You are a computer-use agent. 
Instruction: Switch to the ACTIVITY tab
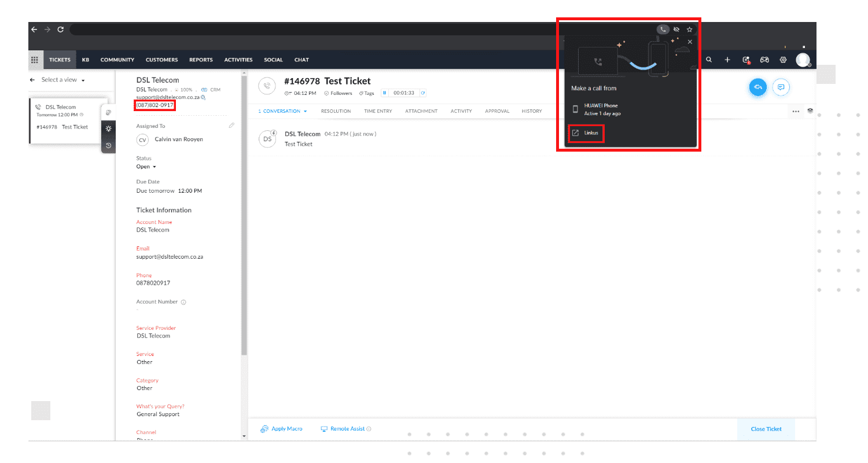tap(461, 111)
